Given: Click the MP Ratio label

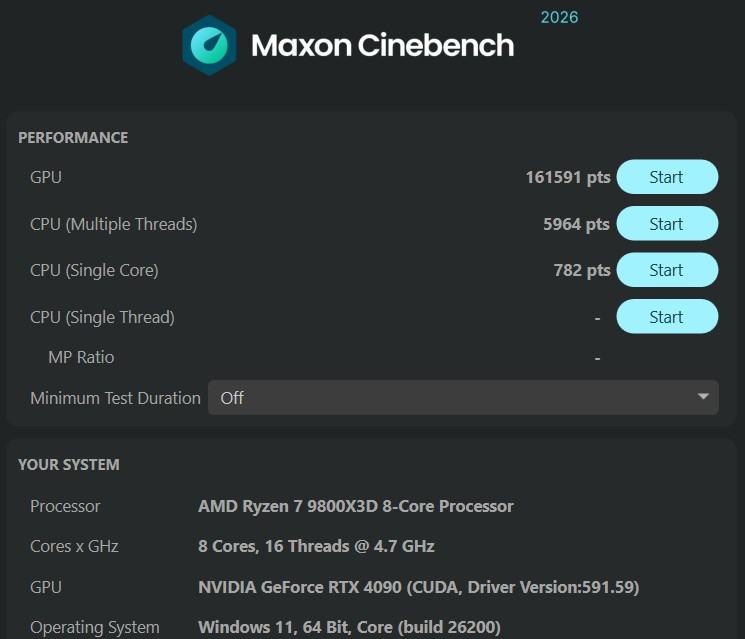Looking at the screenshot, I should tap(81, 357).
